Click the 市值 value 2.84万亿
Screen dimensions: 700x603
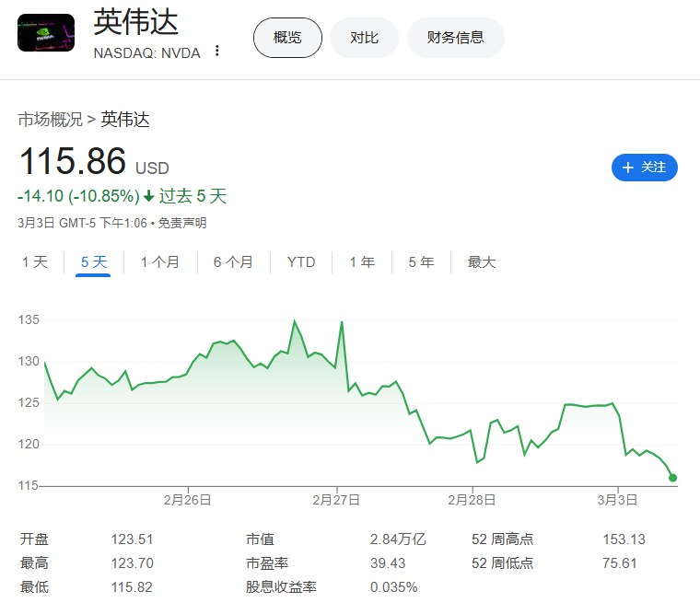pyautogui.click(x=398, y=539)
